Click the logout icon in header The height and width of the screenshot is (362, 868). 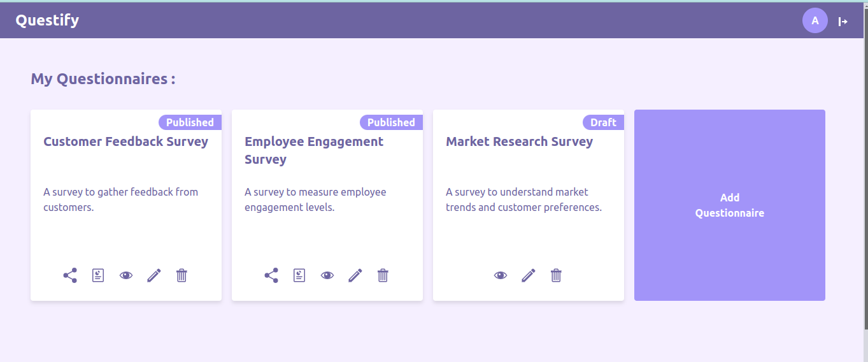pyautogui.click(x=843, y=22)
